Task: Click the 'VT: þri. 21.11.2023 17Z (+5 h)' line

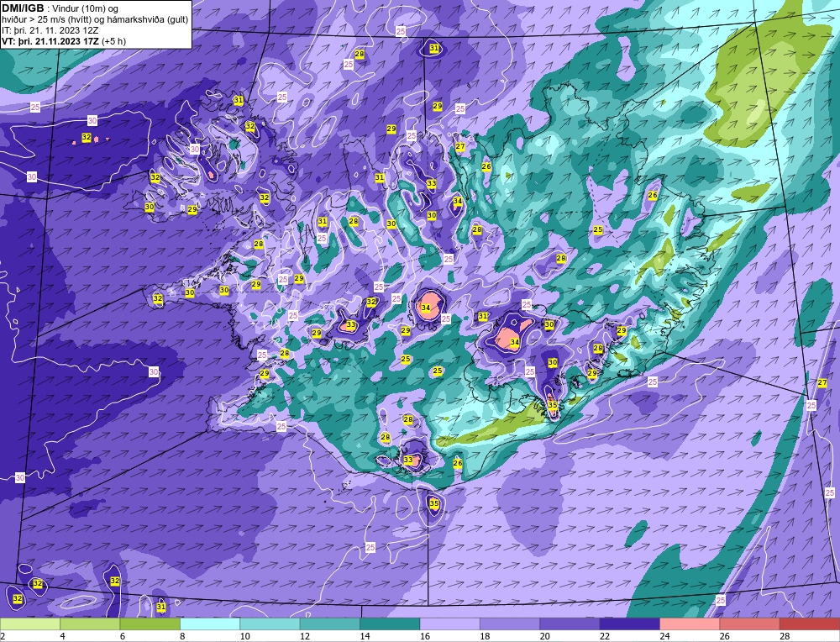Action: (64, 41)
